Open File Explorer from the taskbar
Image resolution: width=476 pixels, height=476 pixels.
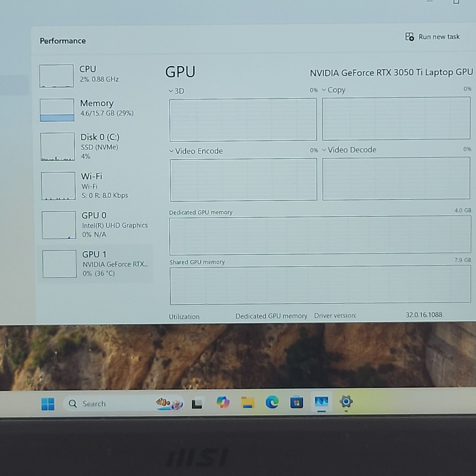(x=247, y=402)
